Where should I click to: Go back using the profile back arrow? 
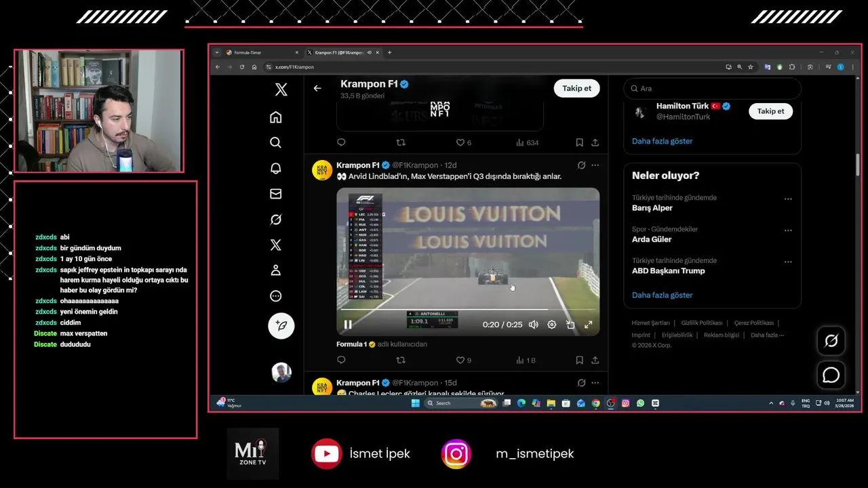[x=317, y=88]
